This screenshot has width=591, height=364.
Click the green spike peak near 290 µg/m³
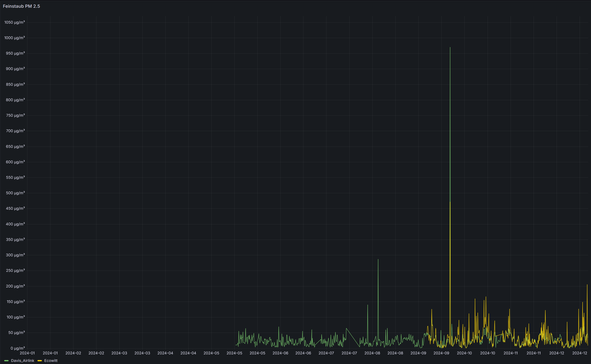(378, 259)
